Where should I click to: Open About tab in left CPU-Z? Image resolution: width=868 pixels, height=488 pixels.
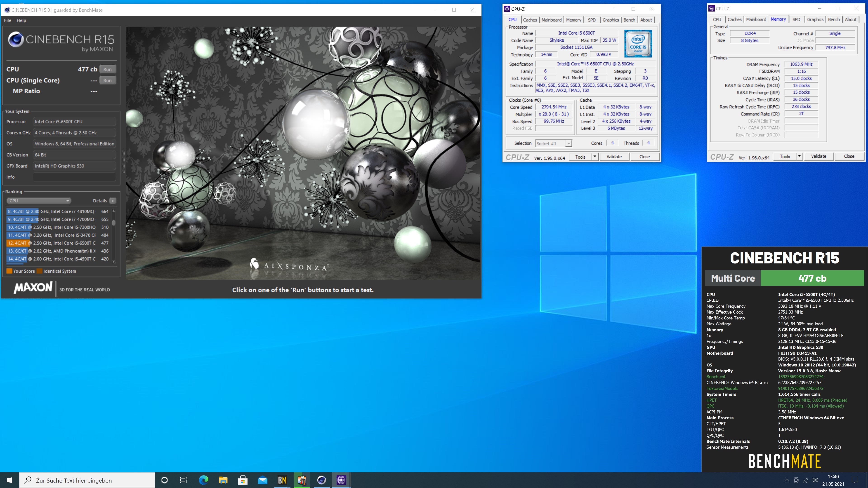tap(646, 20)
